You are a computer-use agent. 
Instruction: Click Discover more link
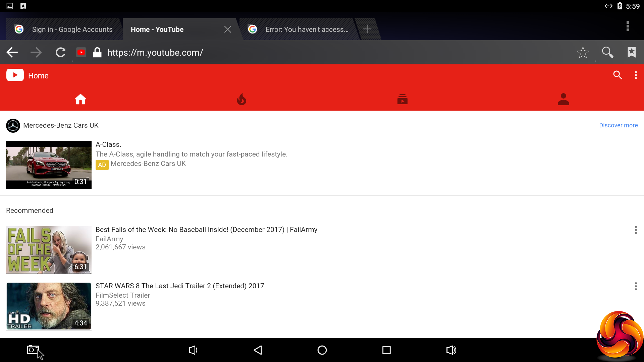[618, 125]
